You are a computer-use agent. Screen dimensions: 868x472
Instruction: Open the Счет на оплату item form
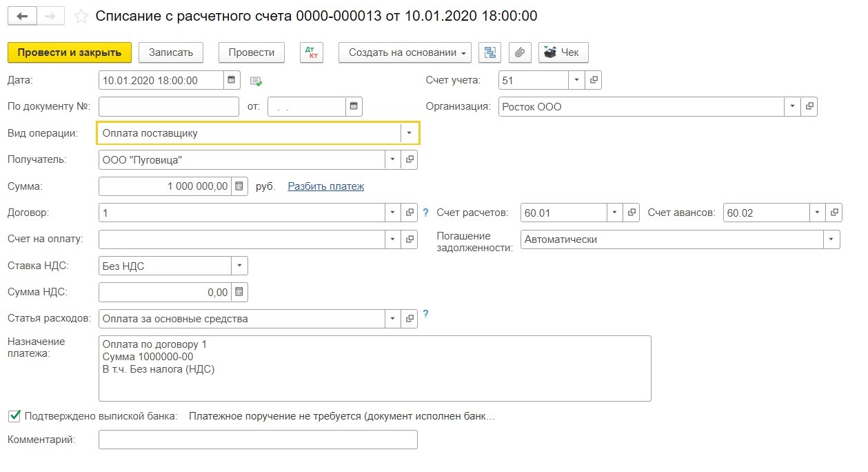click(x=410, y=239)
